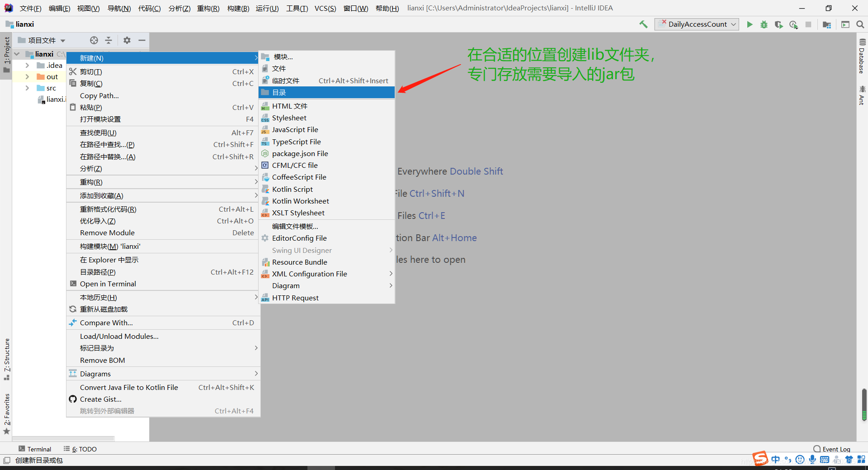Open 导航(N) menu
Screen dimensions: 868x470
click(x=119, y=8)
